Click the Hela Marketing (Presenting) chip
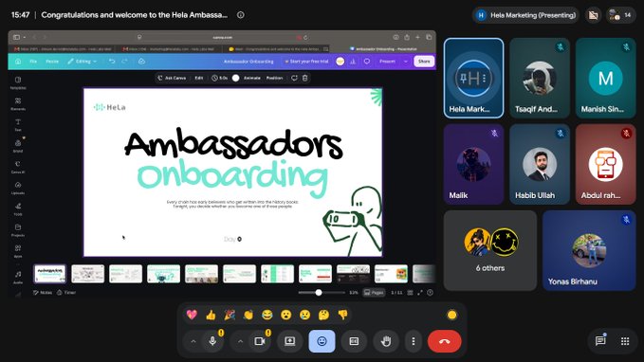 pyautogui.click(x=525, y=15)
